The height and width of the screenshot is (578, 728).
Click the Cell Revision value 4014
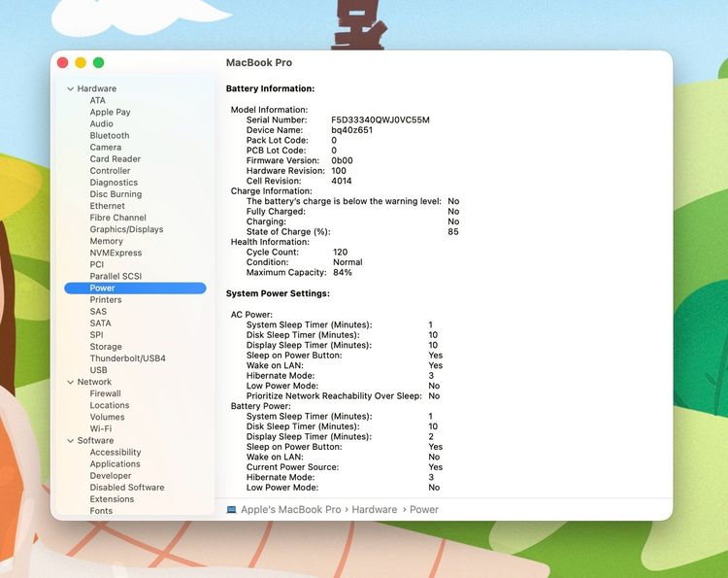click(342, 181)
